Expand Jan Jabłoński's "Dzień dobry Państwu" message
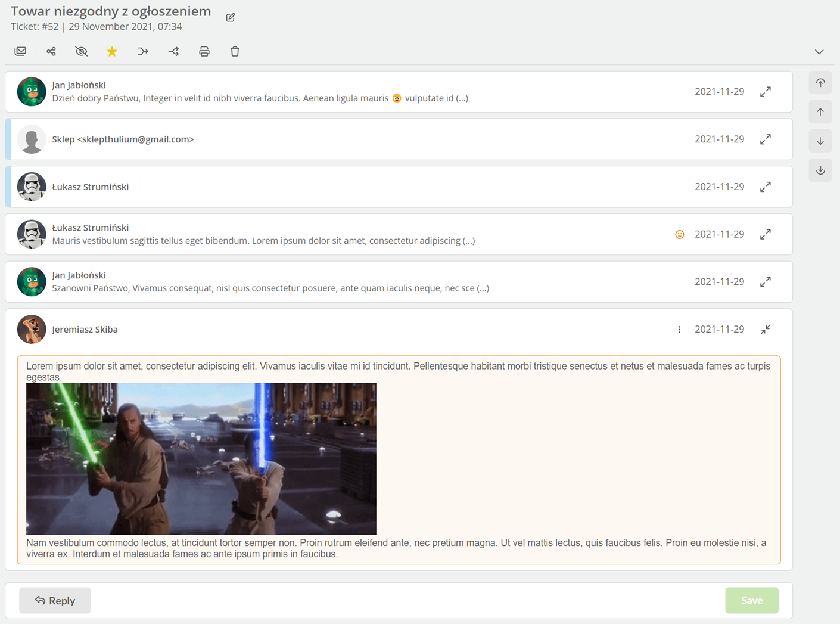 click(766, 92)
